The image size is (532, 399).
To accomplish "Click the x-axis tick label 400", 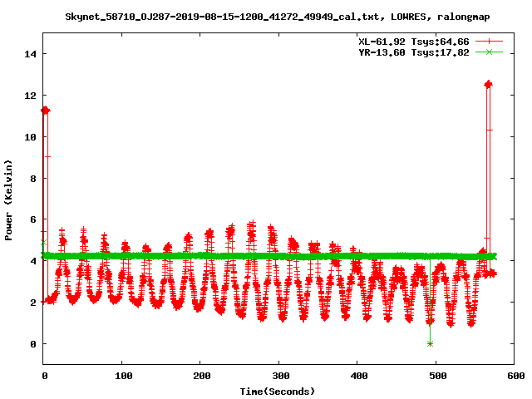I will (359, 376).
